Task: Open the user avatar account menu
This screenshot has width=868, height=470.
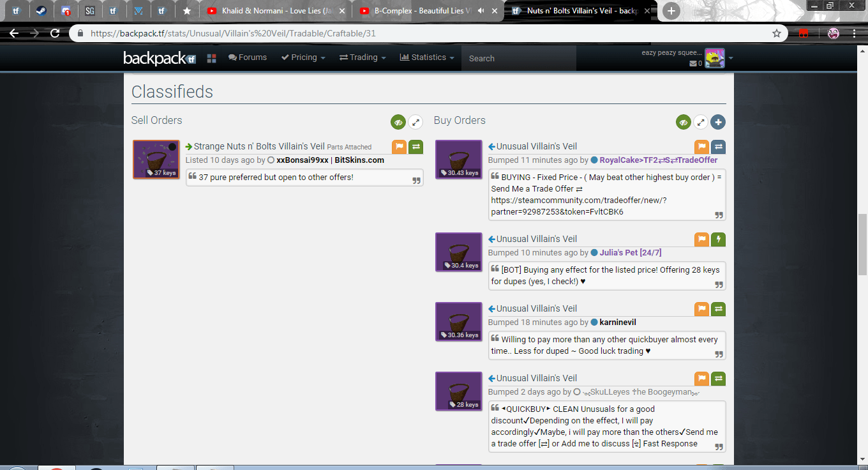Action: [x=715, y=58]
